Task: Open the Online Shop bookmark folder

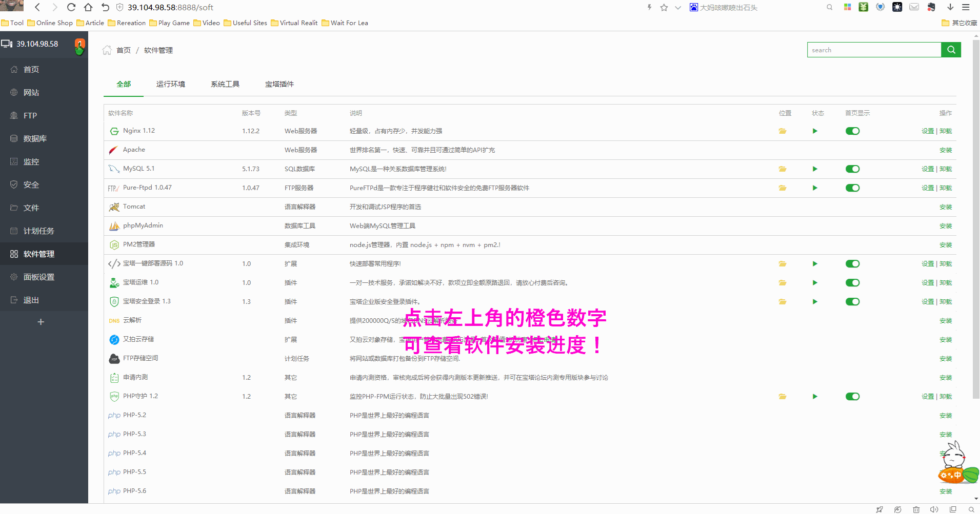Action: pos(50,23)
